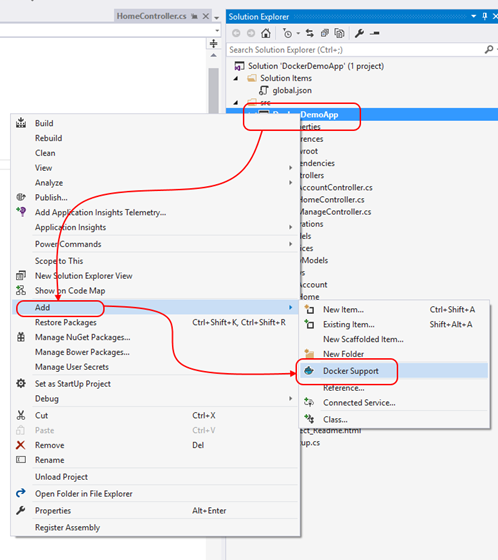This screenshot has height=560, width=498.
Task: Click the red Remove X icon
Action: (21, 445)
